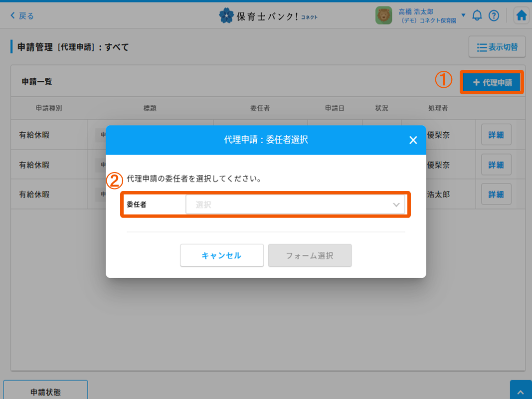The image size is (532, 399).
Task: Click the lion user avatar
Action: [x=383, y=16]
